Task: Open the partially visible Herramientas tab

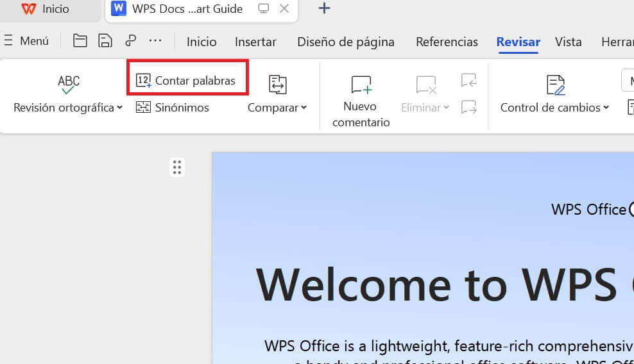Action: pyautogui.click(x=617, y=42)
